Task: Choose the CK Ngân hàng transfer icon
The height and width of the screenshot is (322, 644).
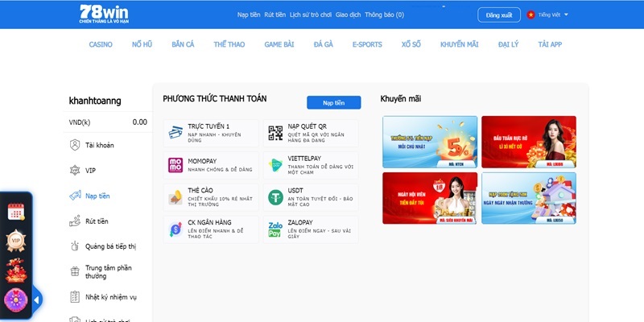Action: (x=175, y=229)
